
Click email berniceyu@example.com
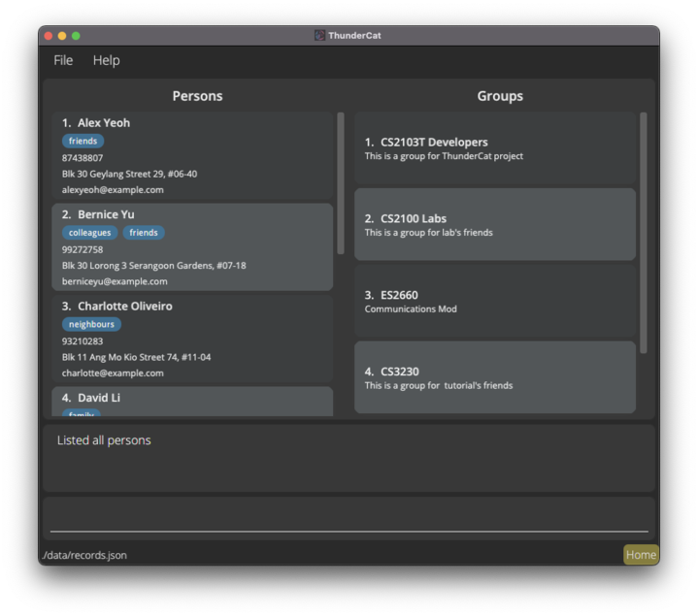click(115, 281)
